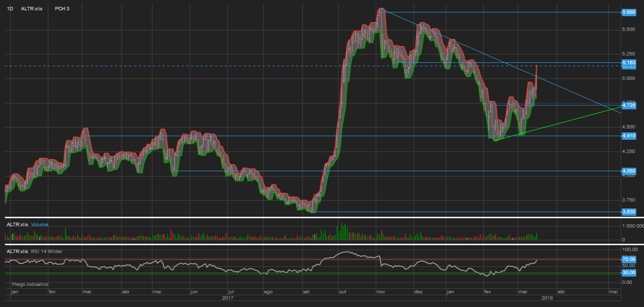Screen dimensions: 644x307
Task: Select the 3,630 low price tag
Action: coord(628,212)
